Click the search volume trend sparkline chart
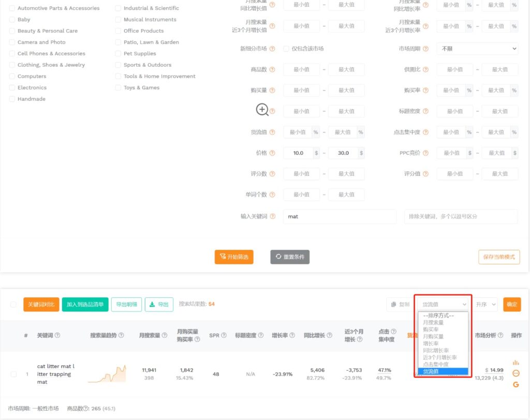 tap(107, 374)
